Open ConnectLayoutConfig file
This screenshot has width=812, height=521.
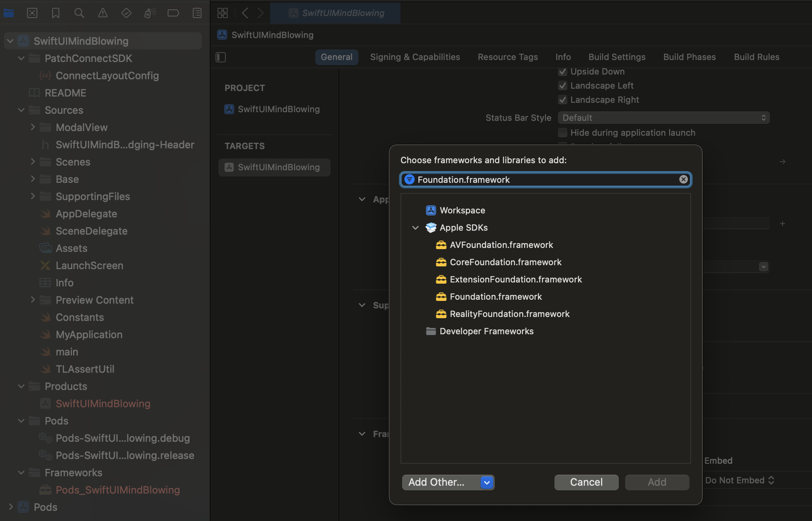coord(107,75)
